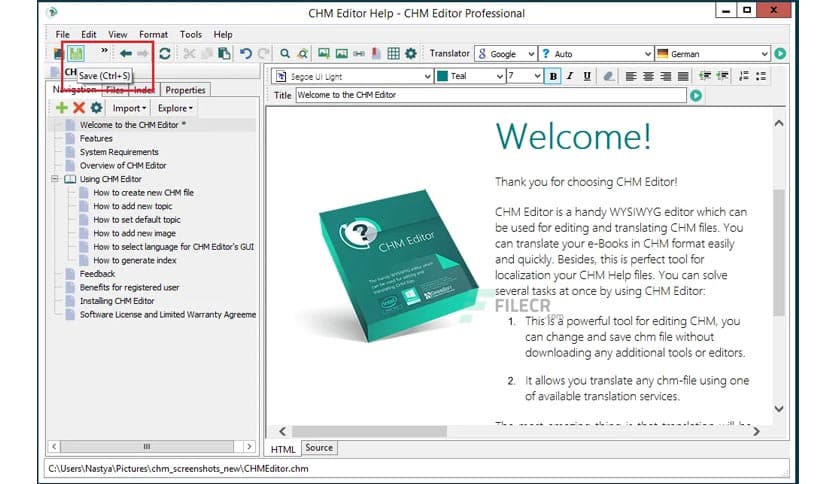
Task: Click the Paste clipboard icon
Action: coord(224,53)
